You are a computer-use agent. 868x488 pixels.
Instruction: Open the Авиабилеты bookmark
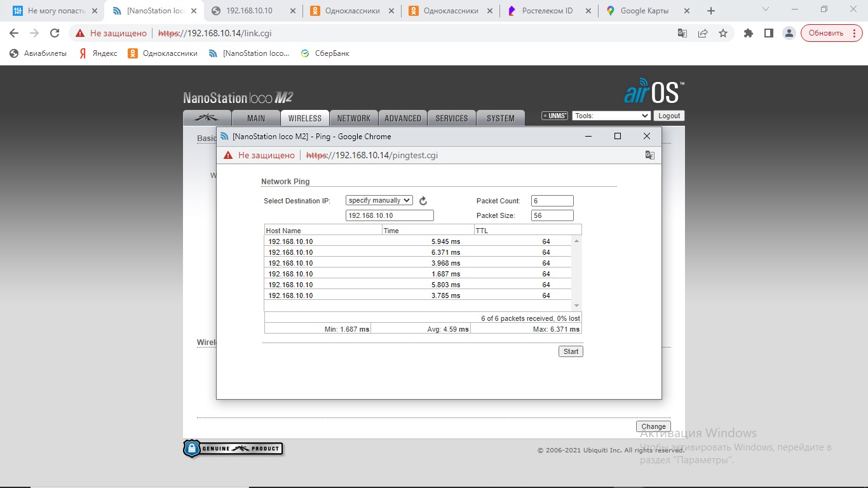(38, 53)
